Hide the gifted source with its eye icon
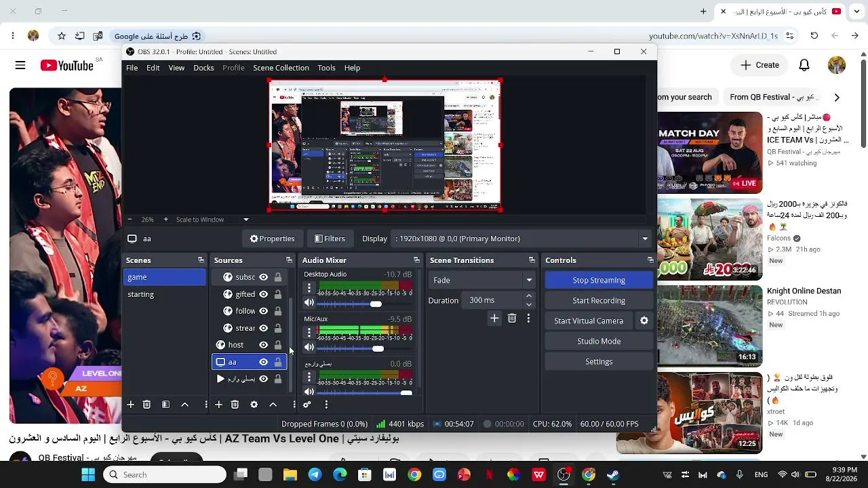Image resolution: width=868 pixels, height=488 pixels. click(x=263, y=294)
